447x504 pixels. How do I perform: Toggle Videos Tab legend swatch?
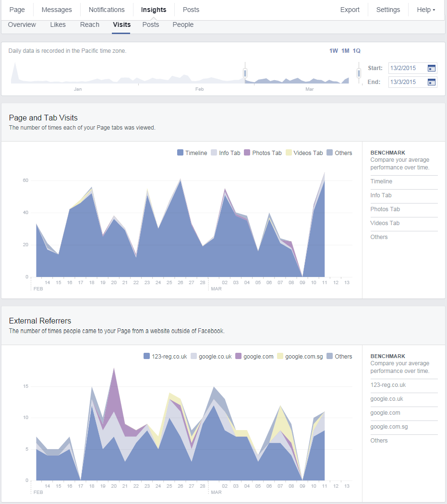point(289,153)
